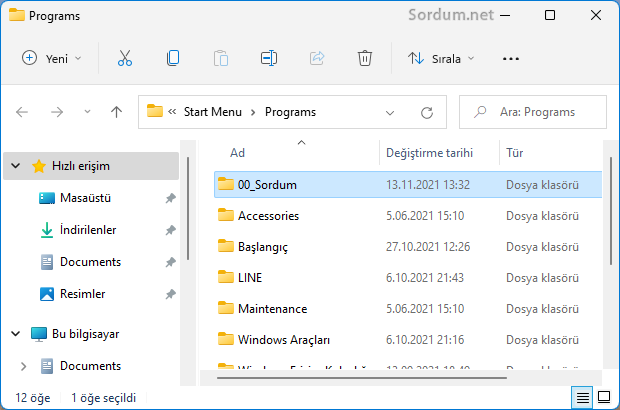Click the Accessories folder icon
The image size is (620, 410).
coord(226,215)
